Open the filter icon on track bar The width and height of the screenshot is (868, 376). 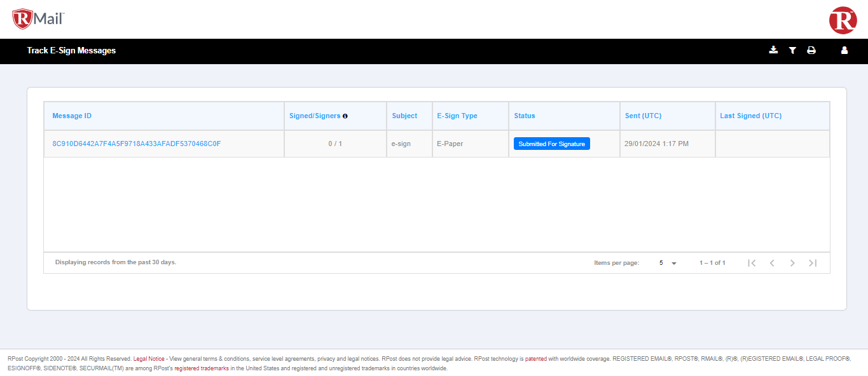coord(792,50)
